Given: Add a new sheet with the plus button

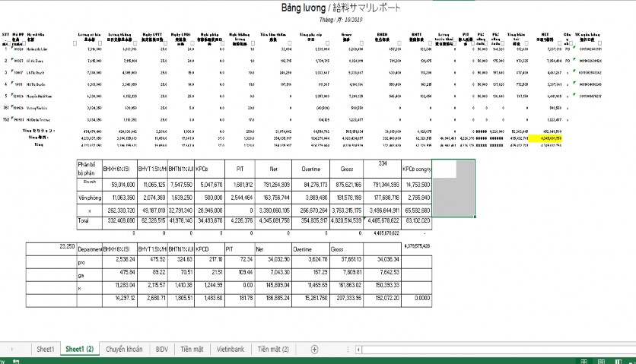Looking at the screenshot, I should click(314, 349).
